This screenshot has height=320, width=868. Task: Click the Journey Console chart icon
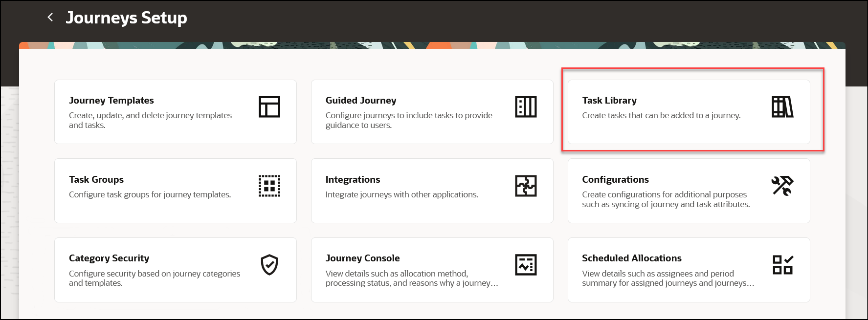point(526,265)
